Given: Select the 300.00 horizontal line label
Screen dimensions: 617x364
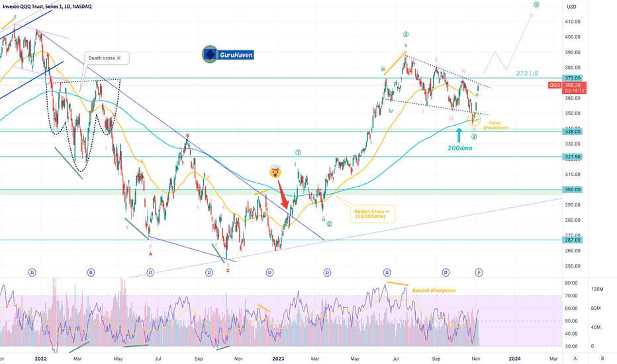Looking at the screenshot, I should click(573, 190).
